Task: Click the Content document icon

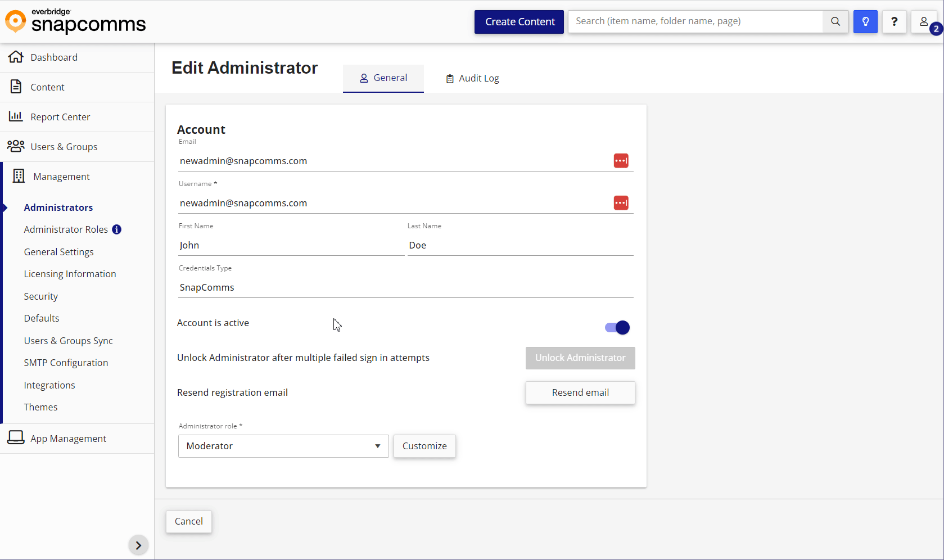Action: click(16, 87)
